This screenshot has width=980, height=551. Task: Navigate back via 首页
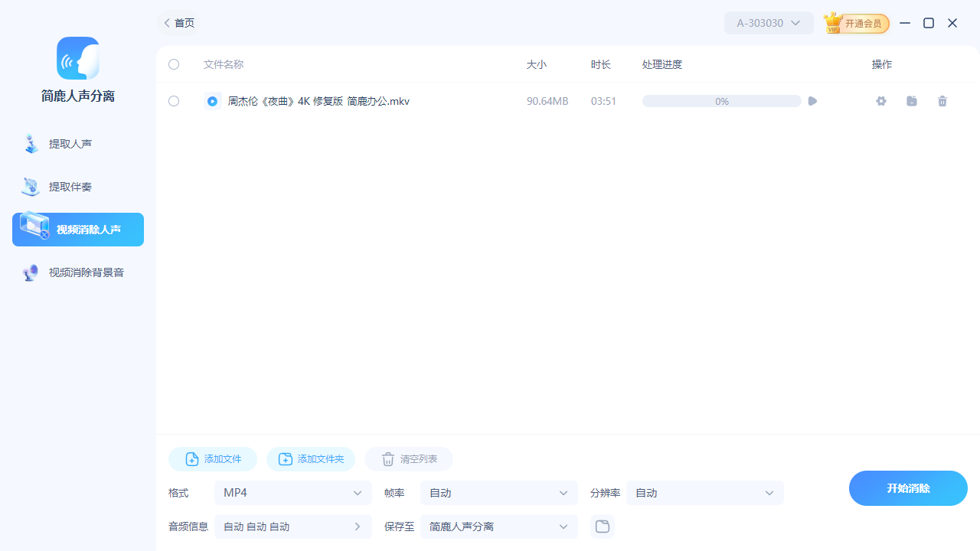(178, 23)
